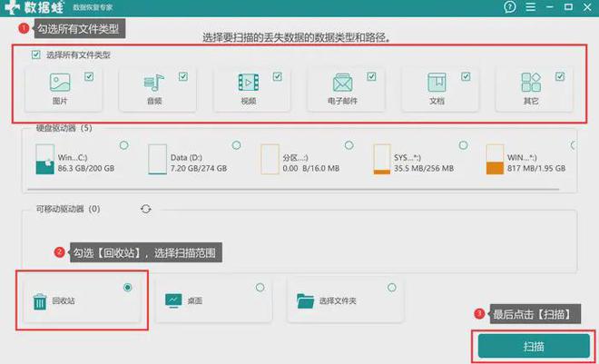Image resolution: width=599 pixels, height=364 pixels.
Task: Click the WIN 1.95 GB drive icon
Action: pos(495,159)
